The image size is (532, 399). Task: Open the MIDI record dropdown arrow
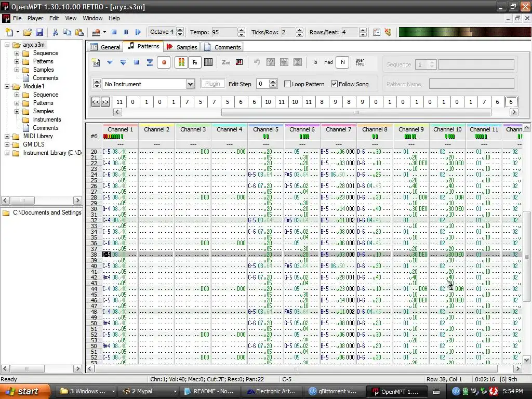pos(104,32)
